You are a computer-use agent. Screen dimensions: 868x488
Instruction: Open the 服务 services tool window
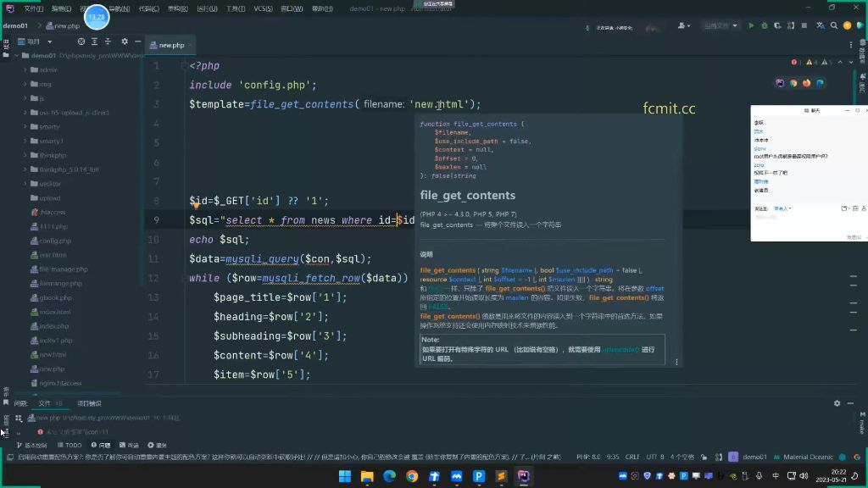(157, 445)
